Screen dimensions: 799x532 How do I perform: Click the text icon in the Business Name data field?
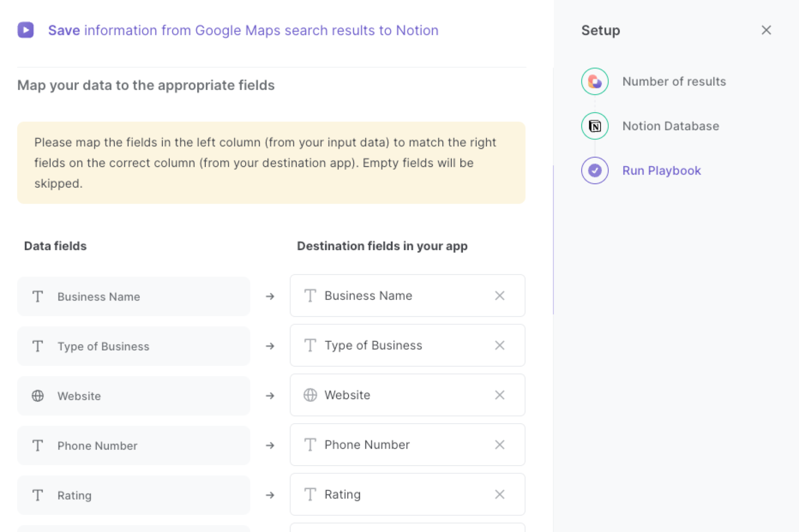tap(37, 296)
